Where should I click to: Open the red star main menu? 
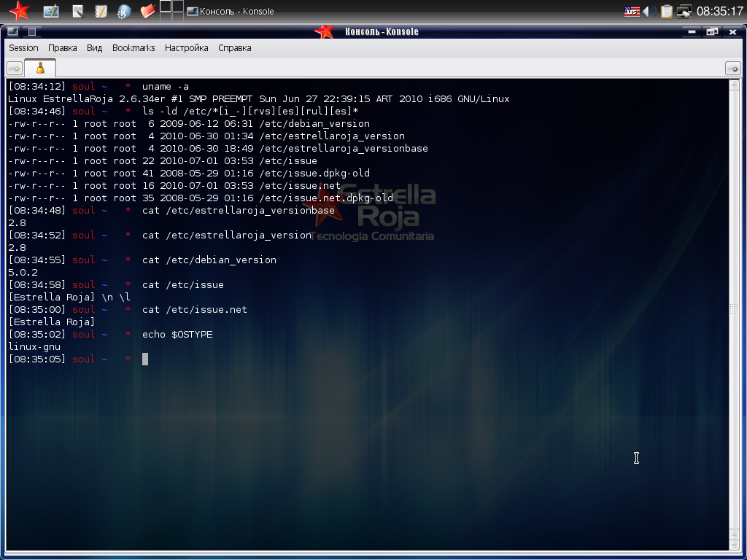19,10
